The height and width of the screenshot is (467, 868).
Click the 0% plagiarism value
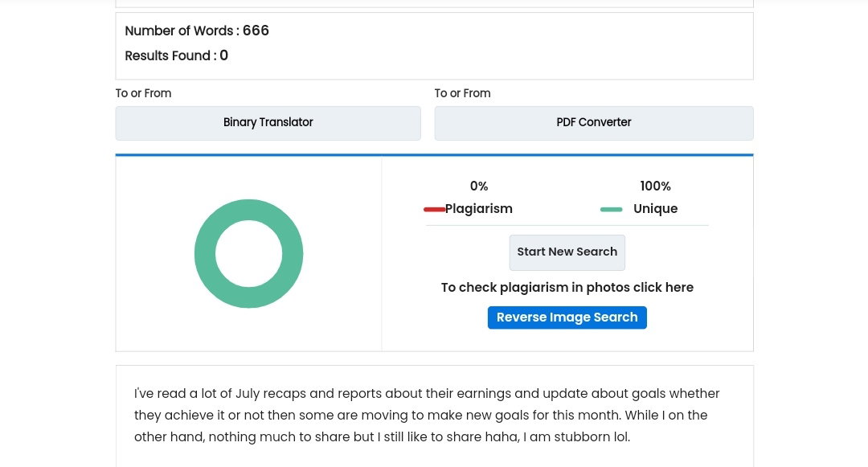click(479, 186)
